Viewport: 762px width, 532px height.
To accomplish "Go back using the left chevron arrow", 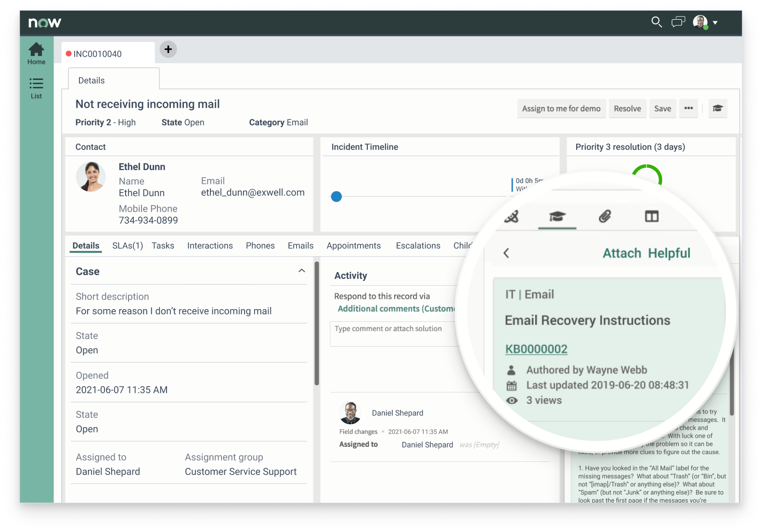I will pos(506,253).
